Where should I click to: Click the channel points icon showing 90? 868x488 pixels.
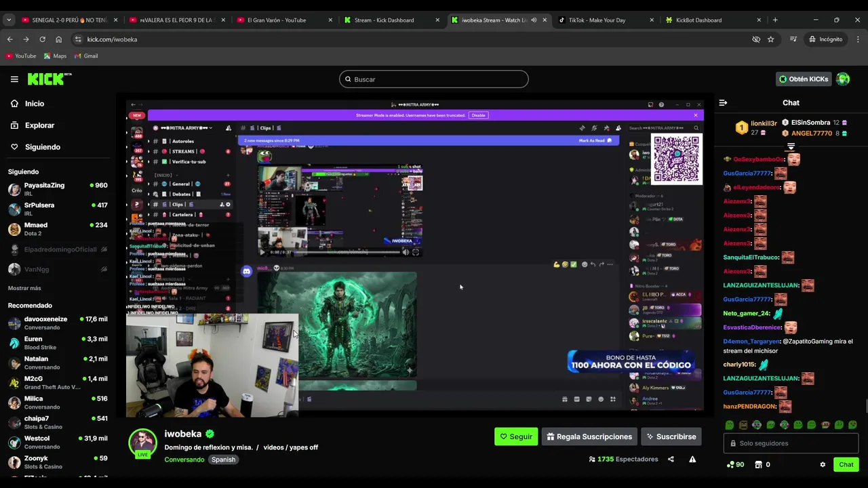[735, 465]
